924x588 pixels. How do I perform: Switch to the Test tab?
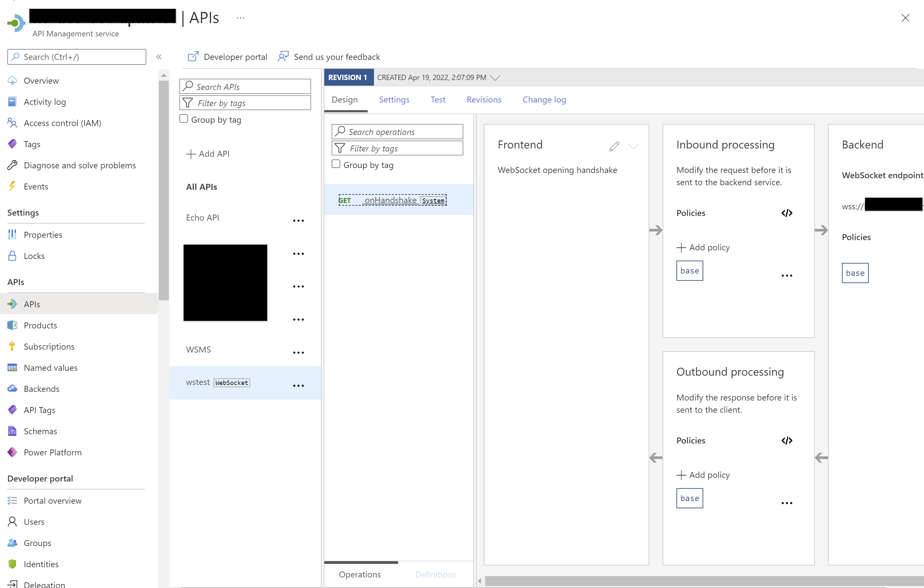tap(438, 100)
